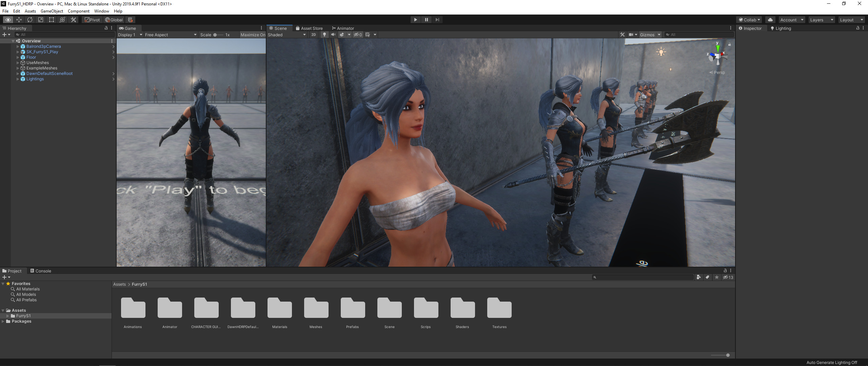Collapse the Overview scene in Hierarchy

[x=13, y=41]
